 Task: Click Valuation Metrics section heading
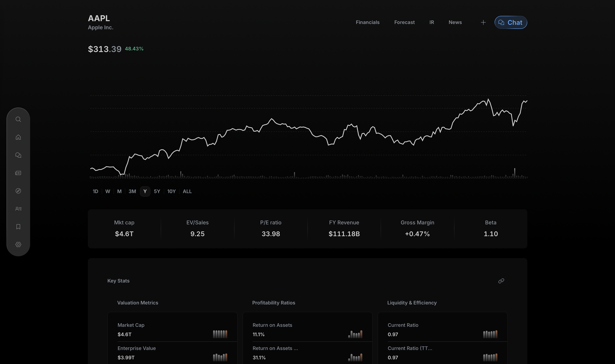pyautogui.click(x=138, y=303)
